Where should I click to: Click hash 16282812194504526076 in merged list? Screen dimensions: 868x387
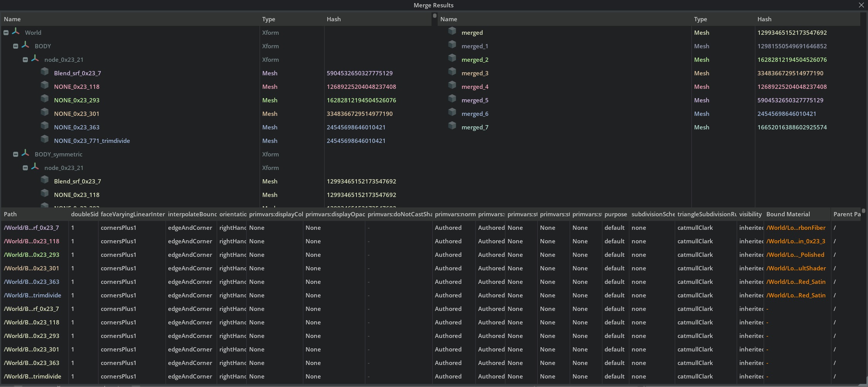point(792,60)
